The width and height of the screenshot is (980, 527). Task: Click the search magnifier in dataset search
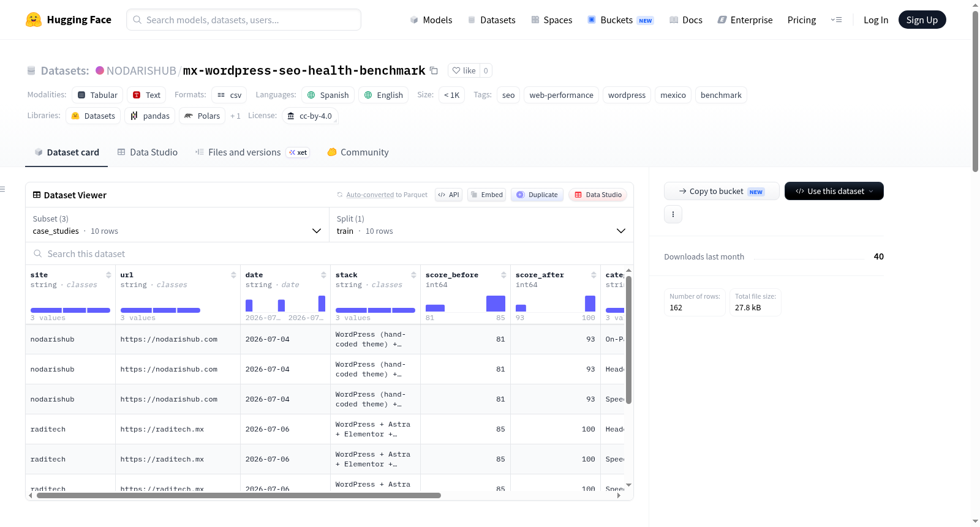[x=38, y=253]
